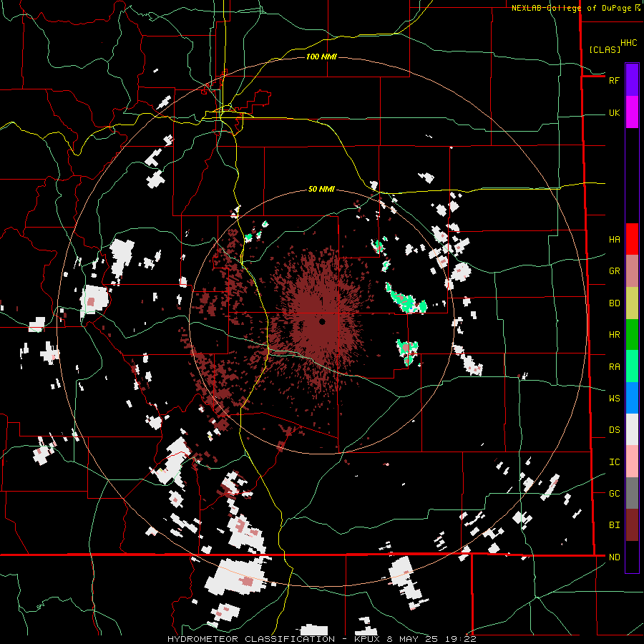
Task: Click the GR salmon-pink legend swatch
Action: point(632,270)
